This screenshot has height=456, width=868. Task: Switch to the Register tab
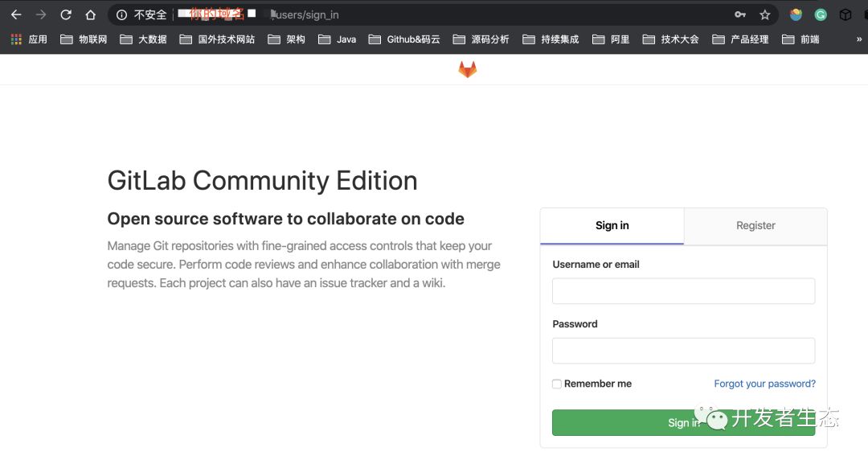[755, 225]
